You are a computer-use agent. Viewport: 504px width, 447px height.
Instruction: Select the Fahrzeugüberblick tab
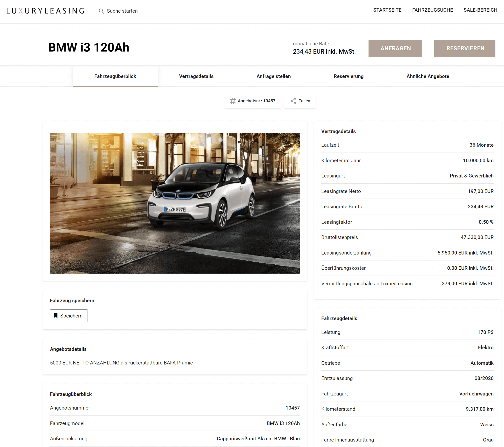point(115,76)
